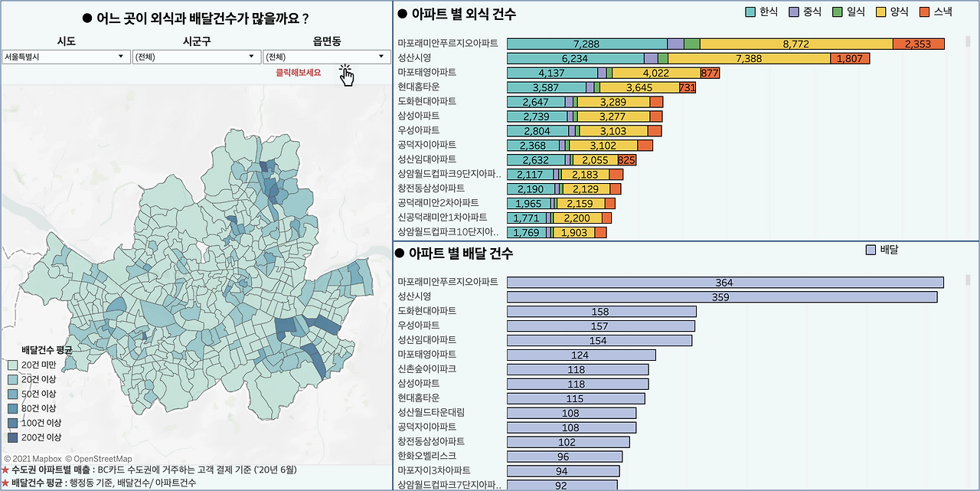Viewport: 980px width, 491px height.
Task: Select 성산시영 양식 bar 7,388
Action: pyautogui.click(x=750, y=58)
